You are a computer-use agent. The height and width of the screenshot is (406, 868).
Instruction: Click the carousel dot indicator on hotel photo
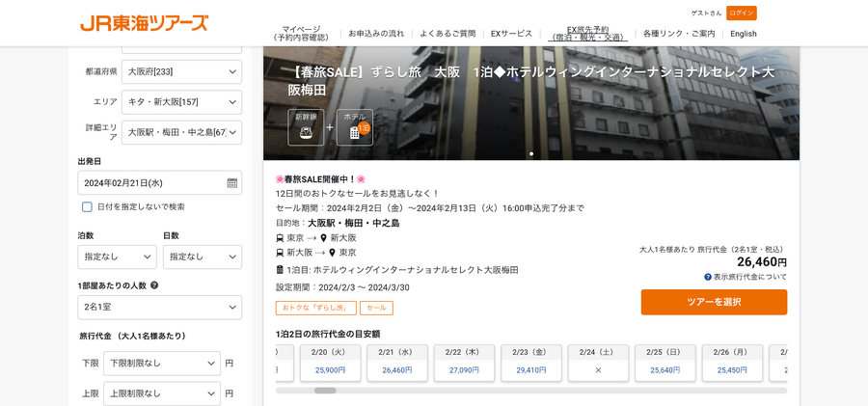(531, 154)
